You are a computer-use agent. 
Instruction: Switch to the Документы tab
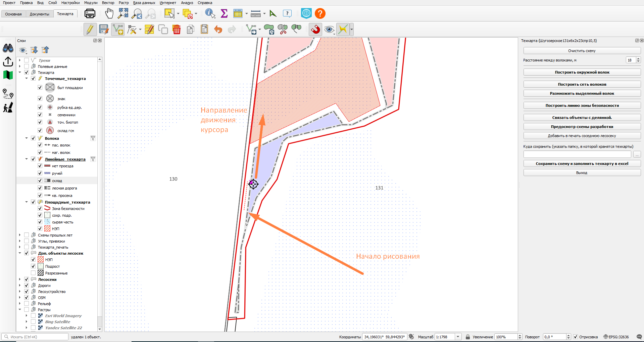click(39, 14)
